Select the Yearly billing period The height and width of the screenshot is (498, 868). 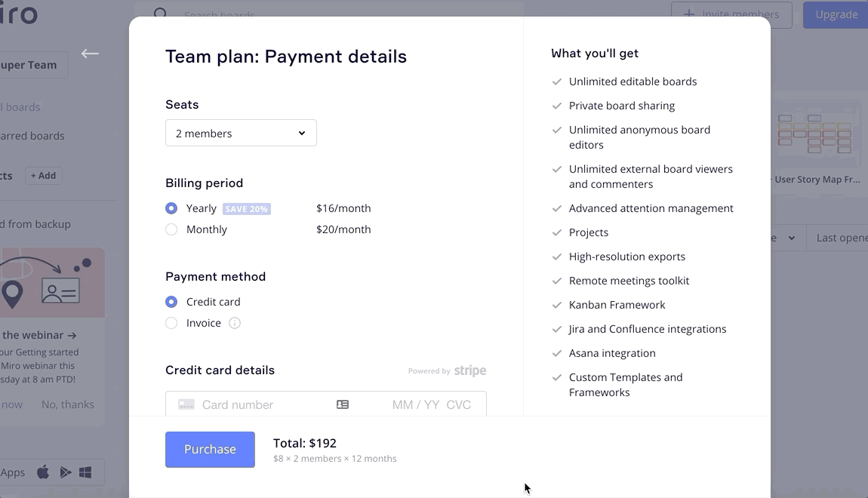[x=171, y=208]
